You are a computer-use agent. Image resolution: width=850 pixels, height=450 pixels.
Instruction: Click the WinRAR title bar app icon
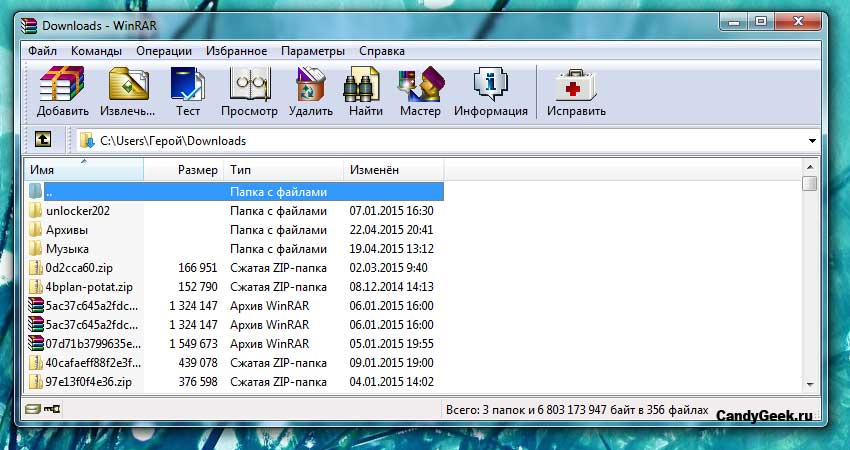[29, 25]
